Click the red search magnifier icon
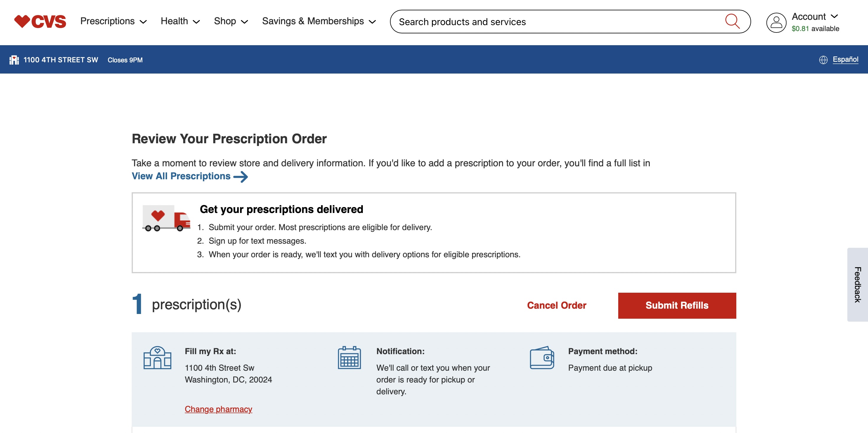This screenshot has height=433, width=868. pos(732,21)
